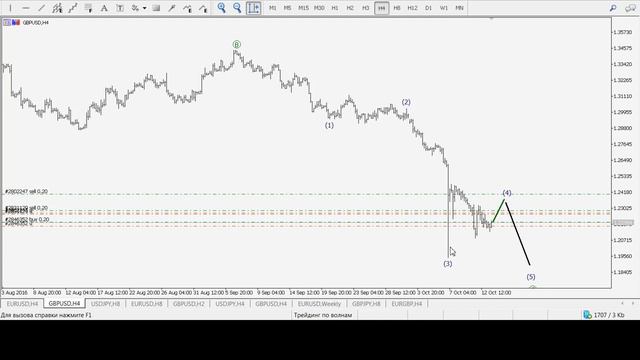Open the EURGBP,H4 chart tab
The image size is (640, 360).
coord(407,304)
